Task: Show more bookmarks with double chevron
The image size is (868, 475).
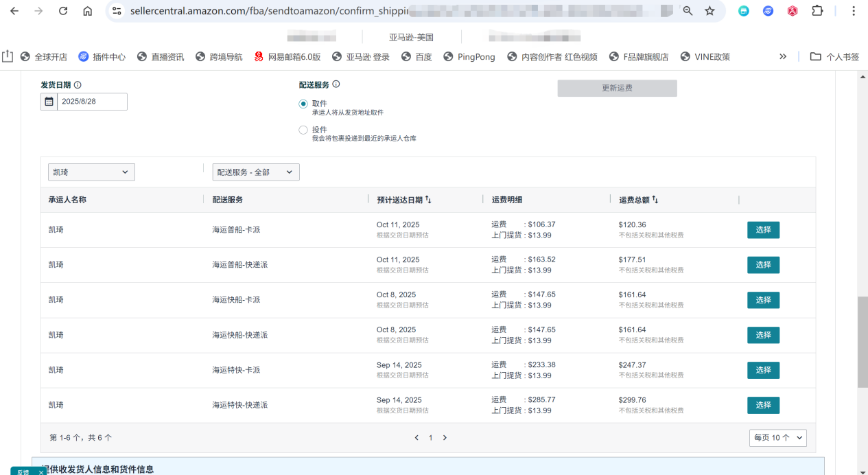Action: 783,56
